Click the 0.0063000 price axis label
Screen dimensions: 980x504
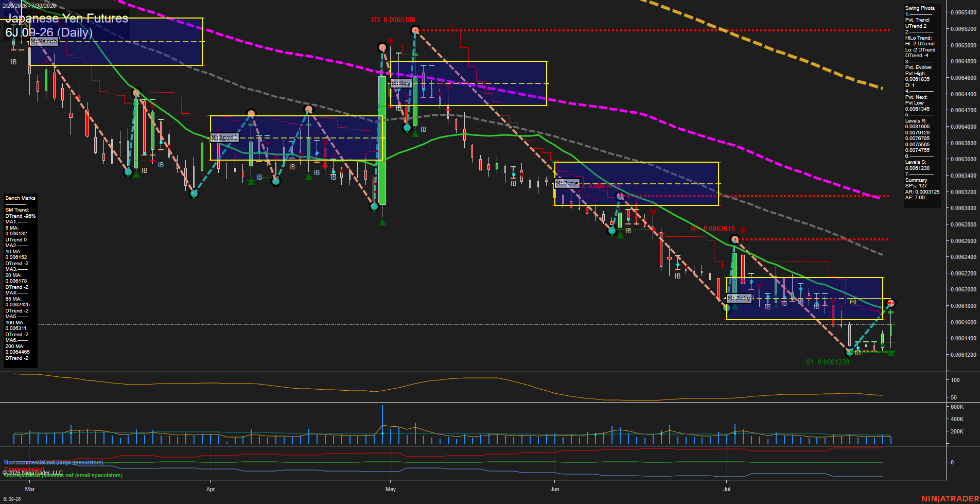click(x=964, y=208)
